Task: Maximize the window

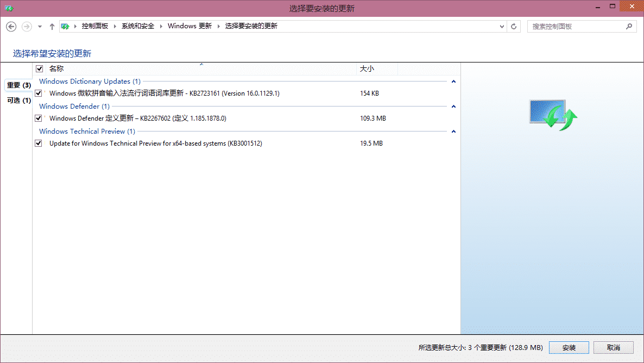Action: click(x=613, y=6)
